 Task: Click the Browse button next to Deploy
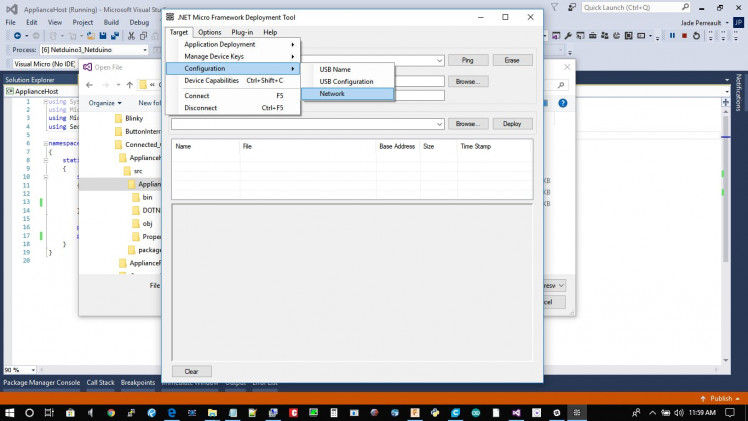tap(468, 123)
